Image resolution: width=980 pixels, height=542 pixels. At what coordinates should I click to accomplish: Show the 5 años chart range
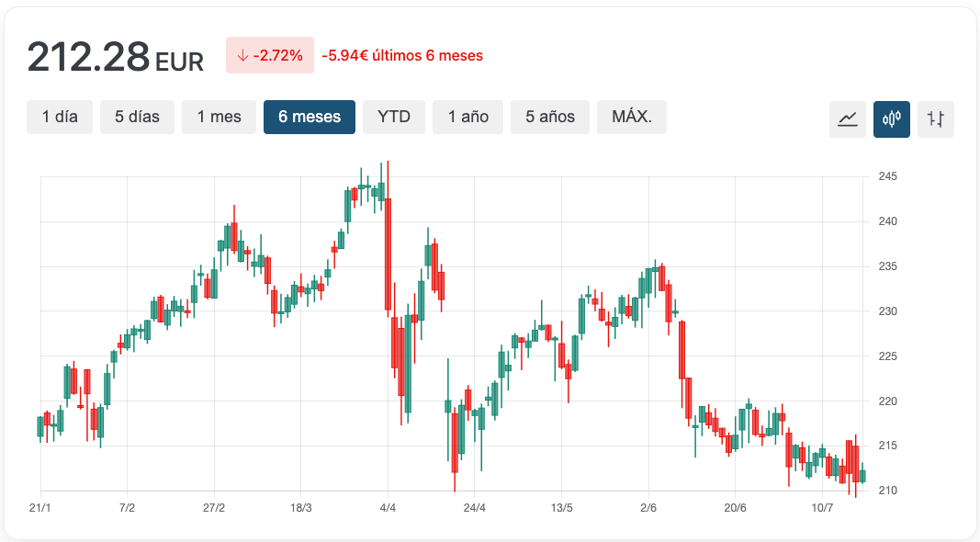[550, 117]
